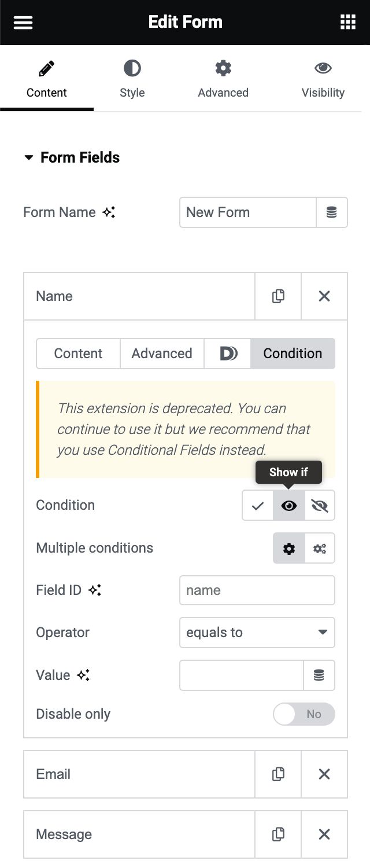
Task: Duplicate the Email form field
Action: 278,774
